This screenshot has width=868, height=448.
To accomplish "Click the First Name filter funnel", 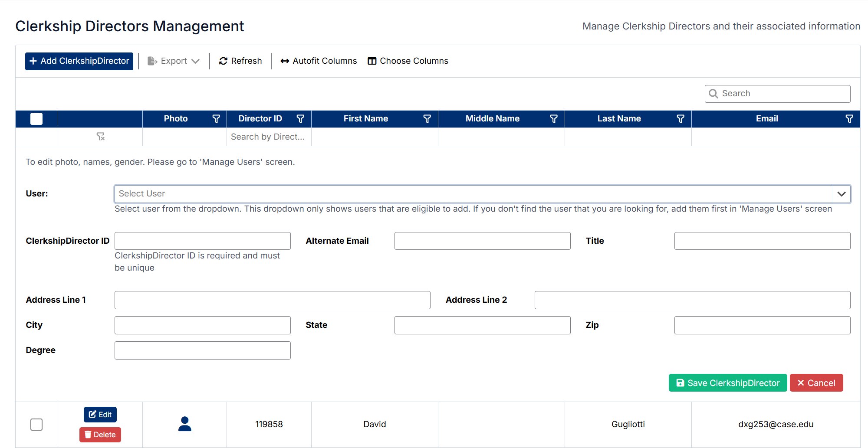I will point(427,119).
